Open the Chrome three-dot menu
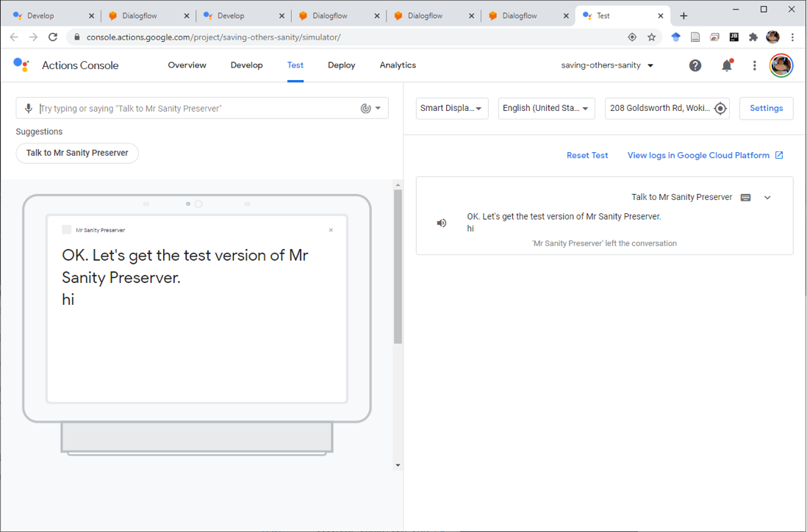The height and width of the screenshot is (532, 807). click(x=792, y=37)
